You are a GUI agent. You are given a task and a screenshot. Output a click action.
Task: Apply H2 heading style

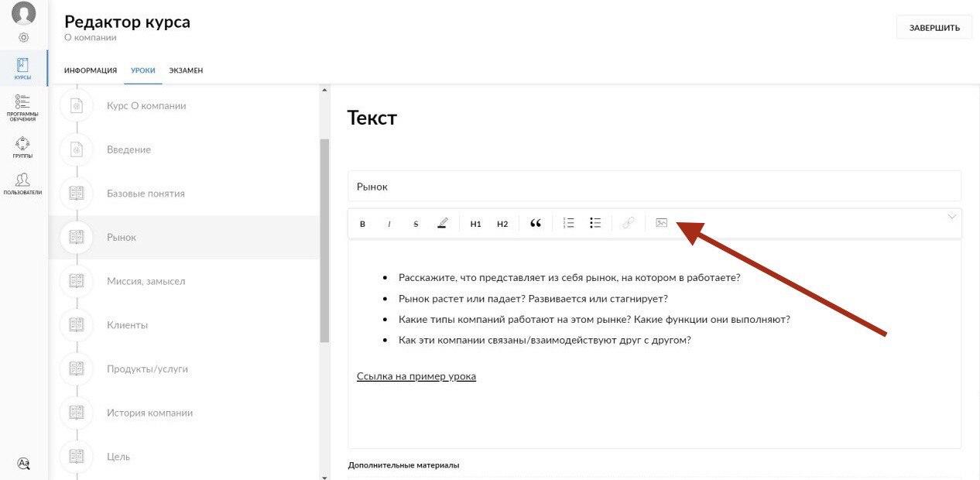(x=502, y=224)
